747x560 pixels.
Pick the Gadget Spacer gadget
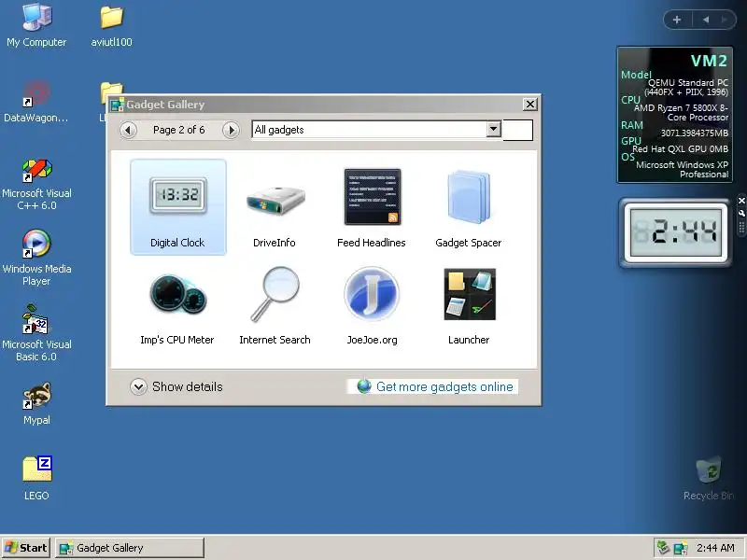pos(469,206)
